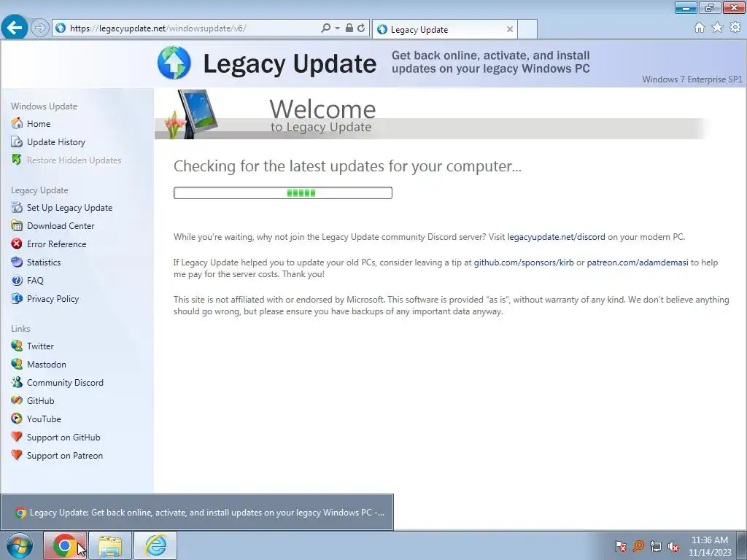Click the Action Center flag tray icon
The image size is (747, 560).
coord(620,546)
